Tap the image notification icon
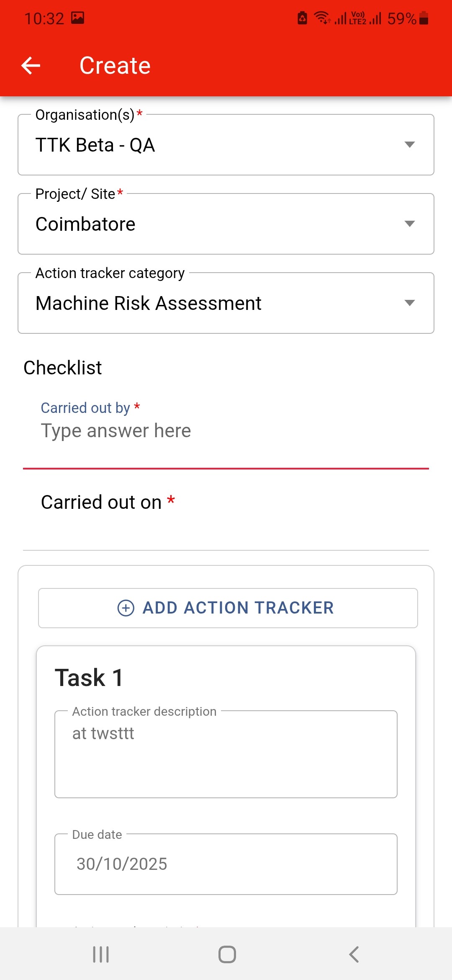Screen dimensions: 452x980 [x=78, y=18]
